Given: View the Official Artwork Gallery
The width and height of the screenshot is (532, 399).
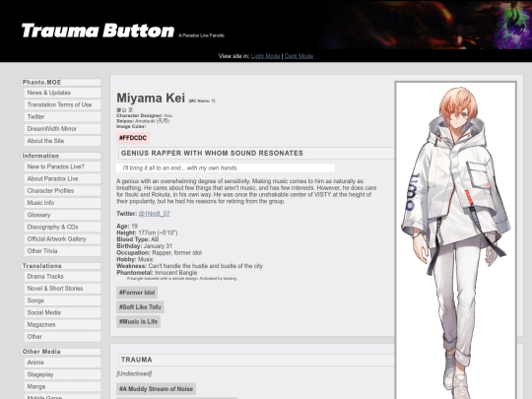Looking at the screenshot, I should [x=62, y=238].
